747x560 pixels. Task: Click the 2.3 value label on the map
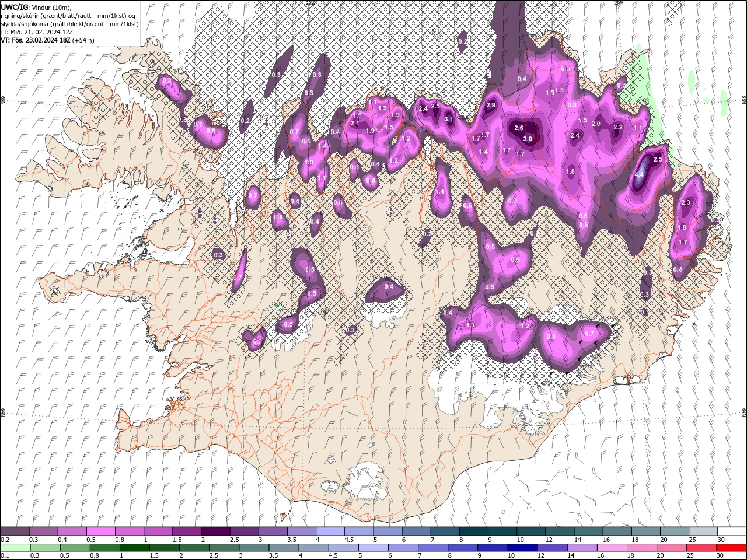click(x=686, y=202)
